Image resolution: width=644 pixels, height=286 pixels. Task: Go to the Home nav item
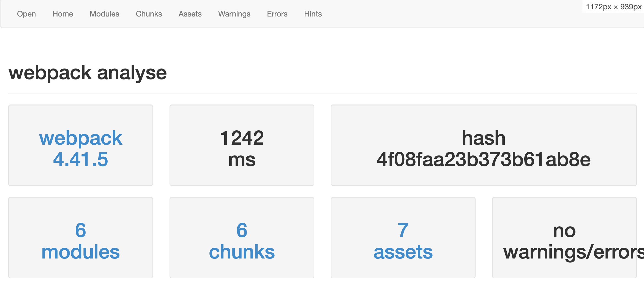click(x=63, y=14)
